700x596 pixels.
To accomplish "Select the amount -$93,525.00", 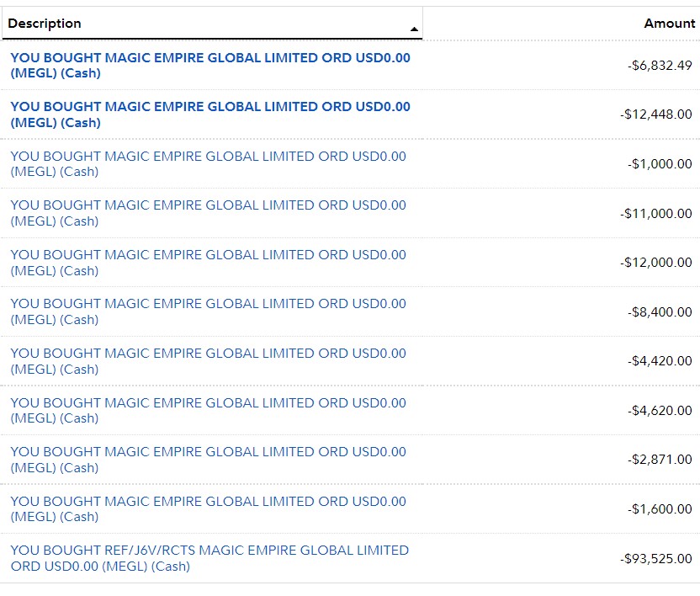I will pos(655,558).
